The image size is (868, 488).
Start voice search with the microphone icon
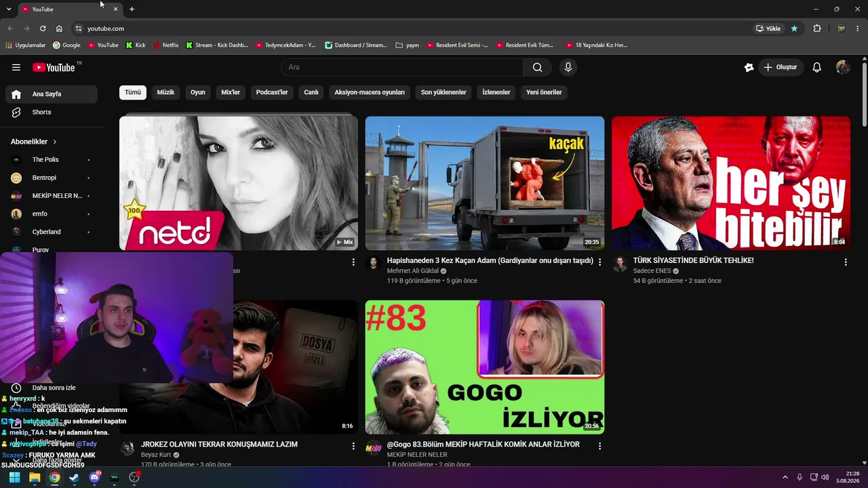(x=568, y=67)
